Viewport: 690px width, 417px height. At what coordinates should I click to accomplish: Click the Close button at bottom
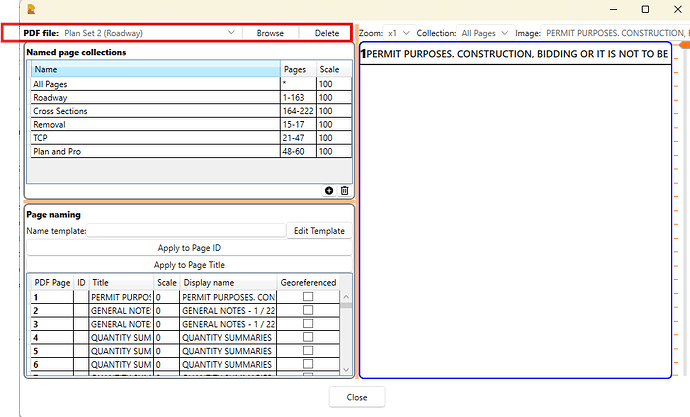tap(356, 397)
